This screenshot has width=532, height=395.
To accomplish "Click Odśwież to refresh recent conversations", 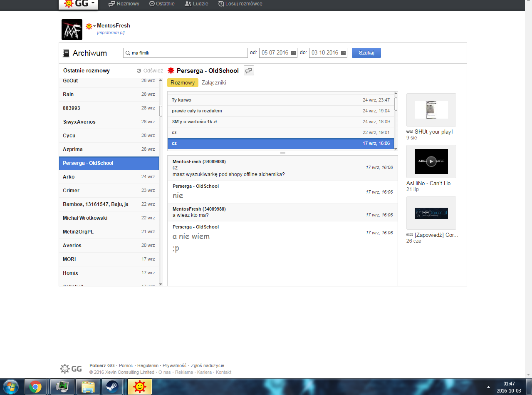I will pyautogui.click(x=150, y=71).
